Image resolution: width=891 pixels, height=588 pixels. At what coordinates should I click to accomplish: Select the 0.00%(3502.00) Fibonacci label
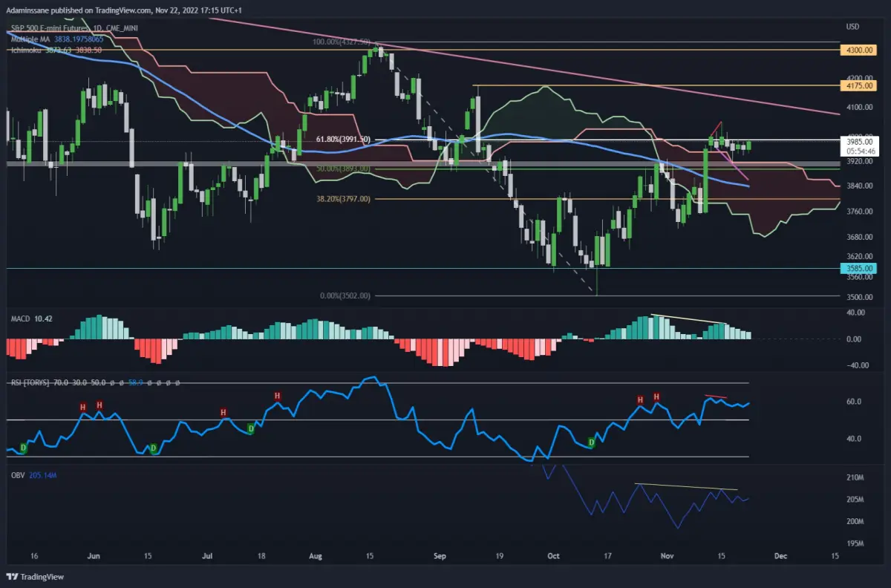(345, 295)
